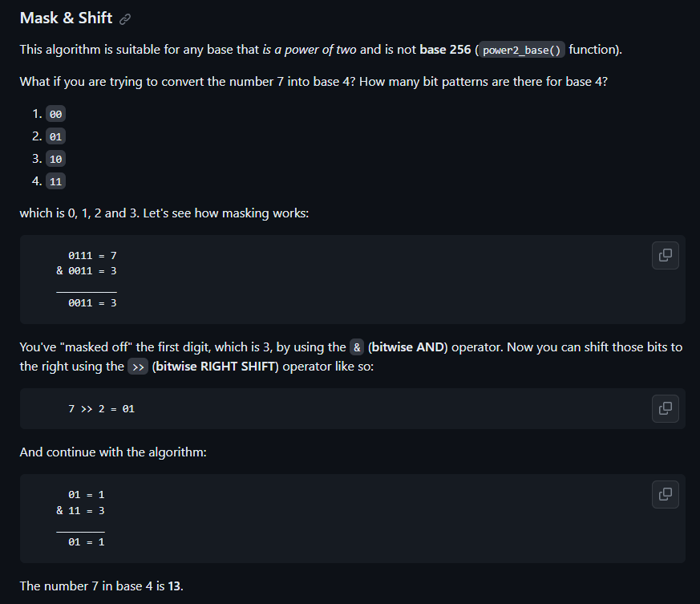The width and height of the screenshot is (700, 604).
Task: Copy the 0111 = 7 masking code block
Action: 666,256
